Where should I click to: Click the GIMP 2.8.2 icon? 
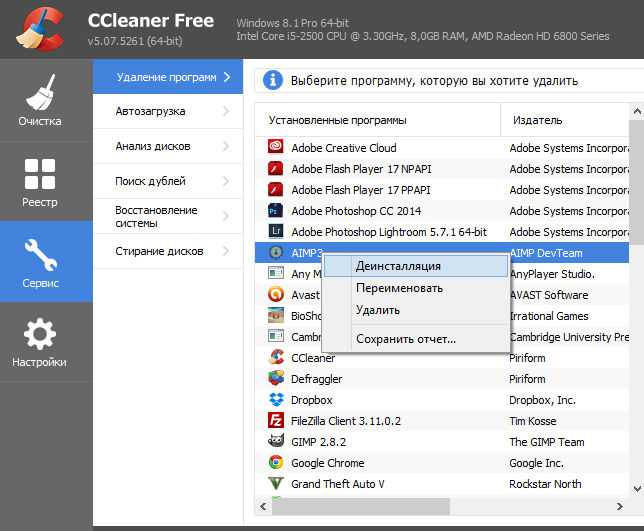276,441
